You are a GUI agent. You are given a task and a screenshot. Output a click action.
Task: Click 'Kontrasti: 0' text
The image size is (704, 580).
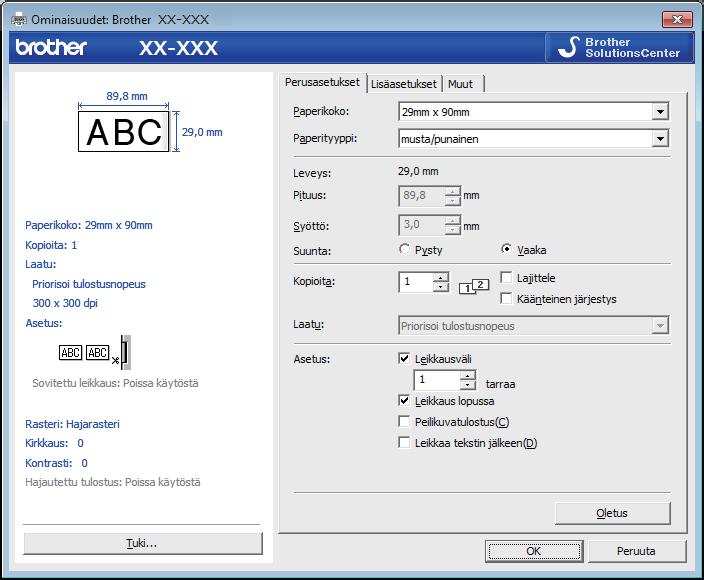click(x=57, y=463)
